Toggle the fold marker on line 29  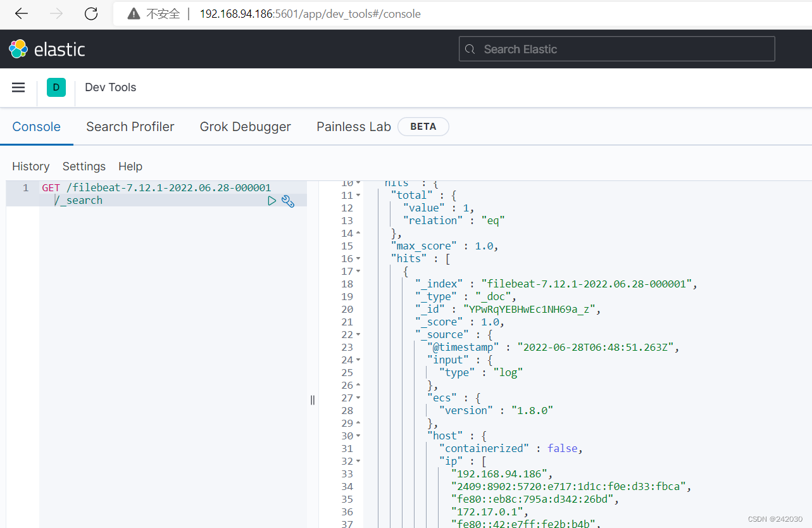pyautogui.click(x=358, y=423)
